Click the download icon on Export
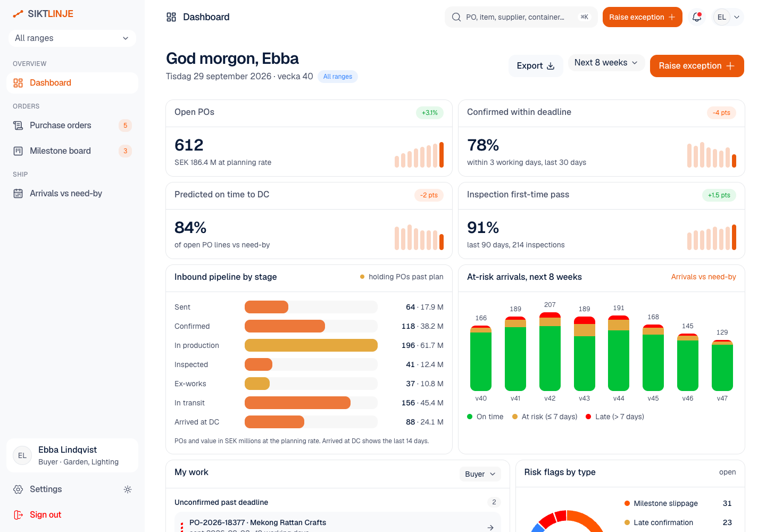Screen dimensions: 766x532 551,66
